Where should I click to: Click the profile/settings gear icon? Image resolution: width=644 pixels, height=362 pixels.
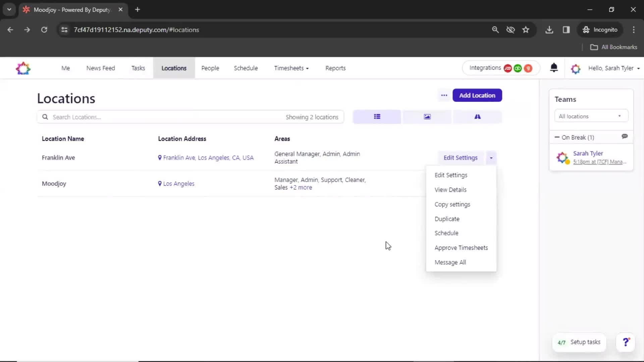(575, 68)
